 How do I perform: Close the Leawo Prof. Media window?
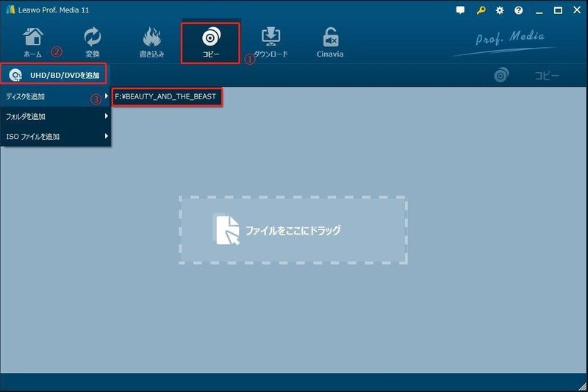pyautogui.click(x=577, y=10)
